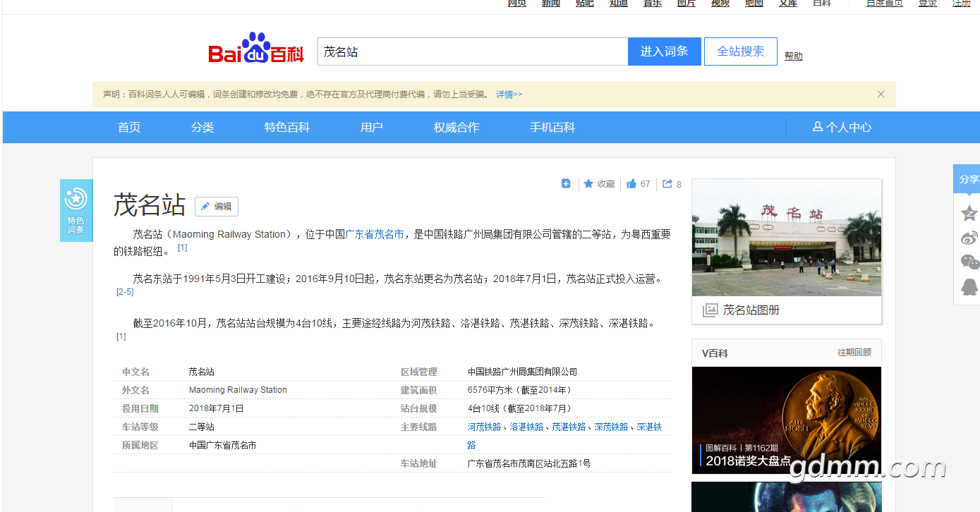Open the 权威合作 navigation item
Screen dimensions: 980x512
(456, 128)
